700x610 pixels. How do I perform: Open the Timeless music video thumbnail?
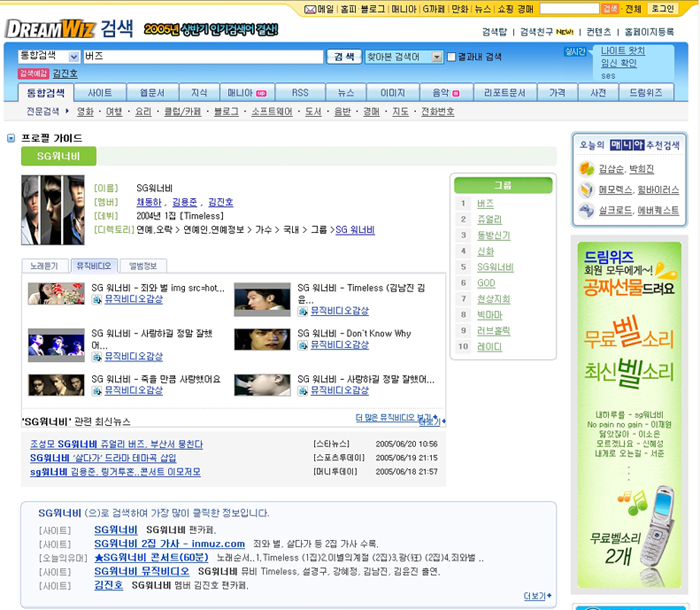[x=262, y=299]
